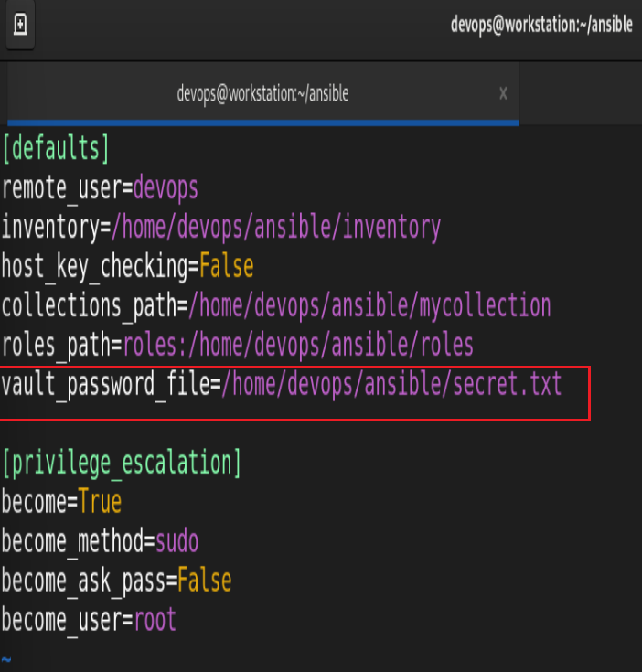Open a new terminal tab
The height and width of the screenshot is (672, 642).
20,25
